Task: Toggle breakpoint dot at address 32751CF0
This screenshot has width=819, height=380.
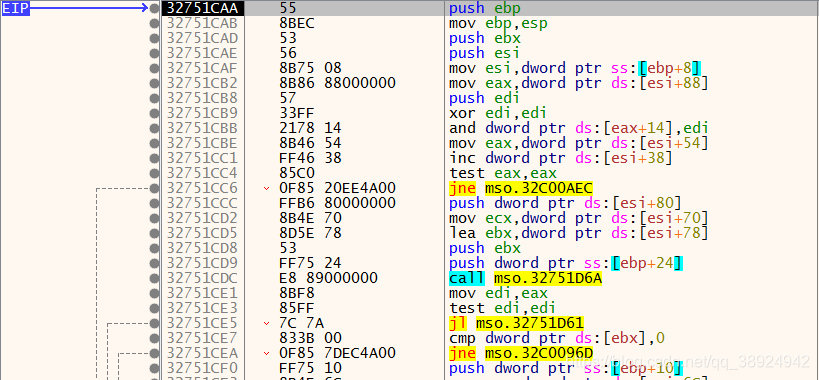Action: (154, 368)
